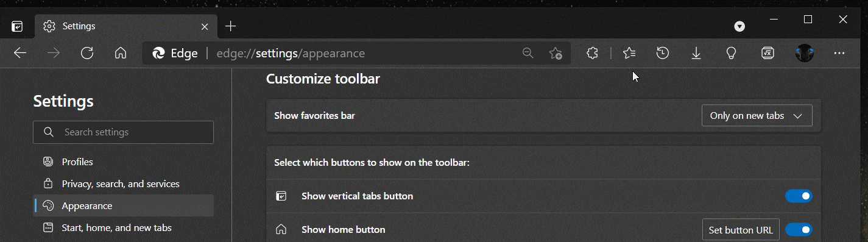Reload the page with the refresh icon

tap(87, 53)
